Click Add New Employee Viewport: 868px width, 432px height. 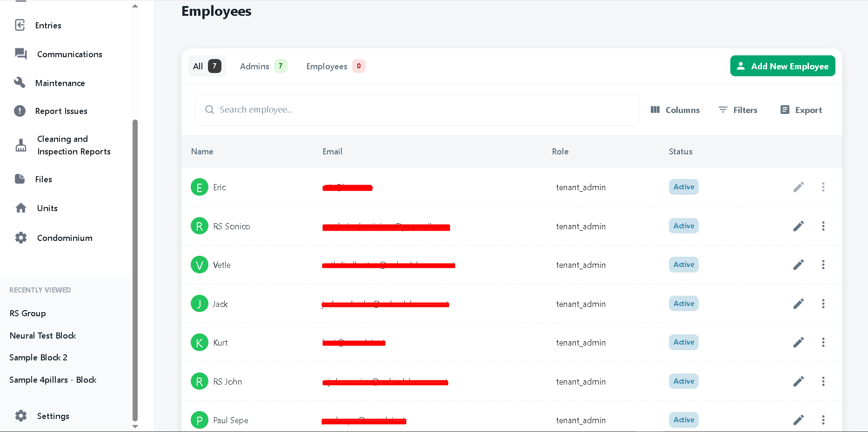(x=782, y=66)
